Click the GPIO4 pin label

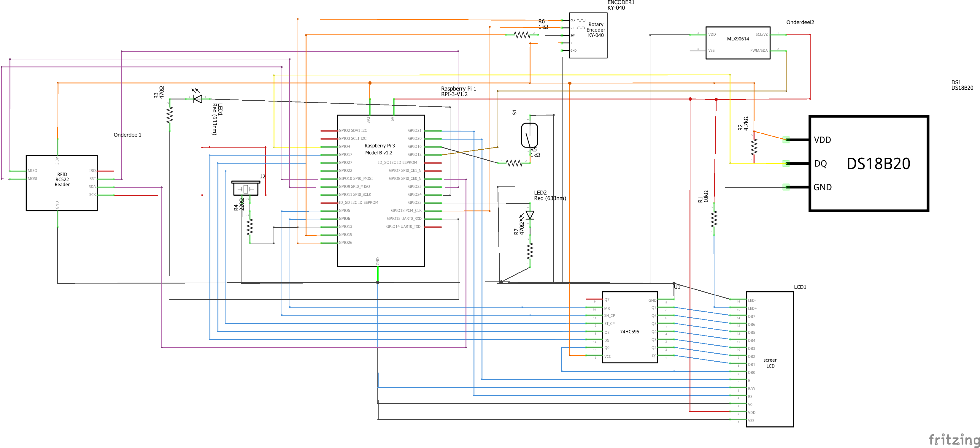pos(344,147)
